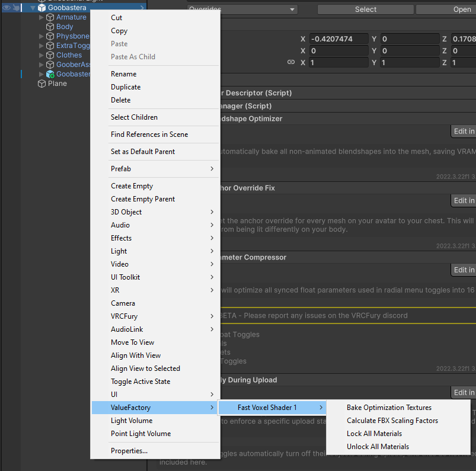476x471 pixels.
Task: Choose Toggle Active State from context menu
Action: pyautogui.click(x=140, y=382)
